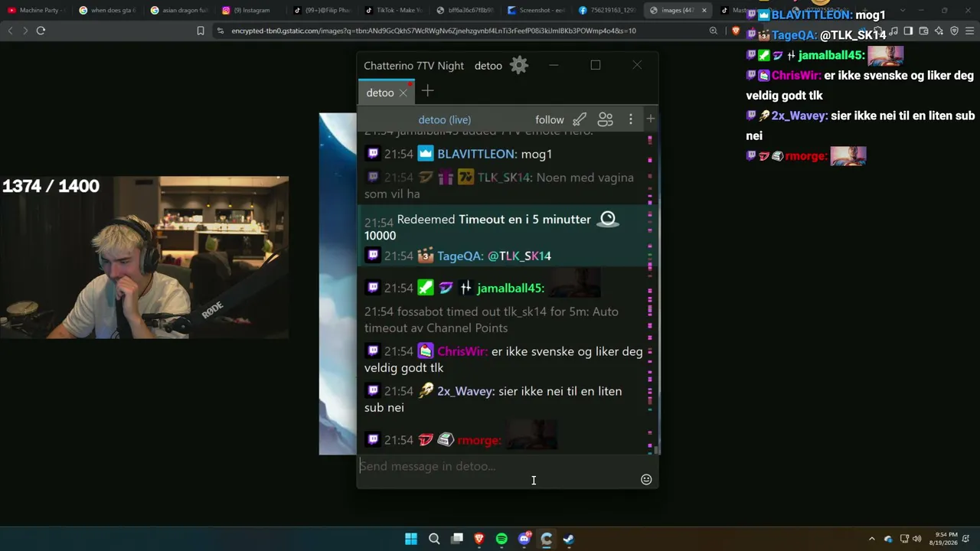The image size is (980, 551).
Task: Open Brave browser from the taskbar
Action: (x=479, y=539)
